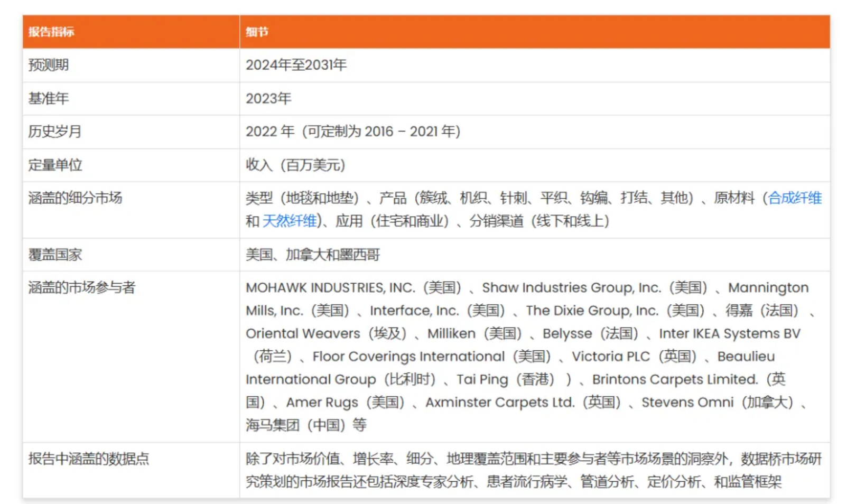The image size is (856, 504).
Task: Click the Stevens Omni company name
Action: pyautogui.click(x=687, y=403)
